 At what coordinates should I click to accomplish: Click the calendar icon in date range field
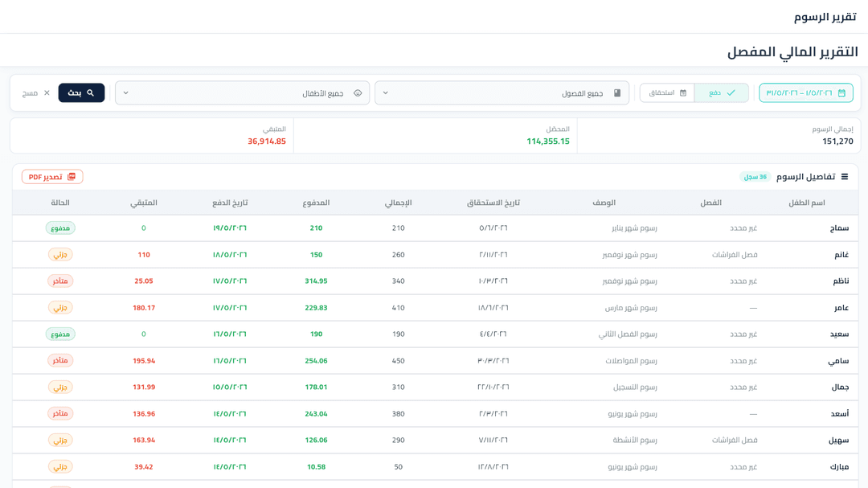[x=841, y=93]
